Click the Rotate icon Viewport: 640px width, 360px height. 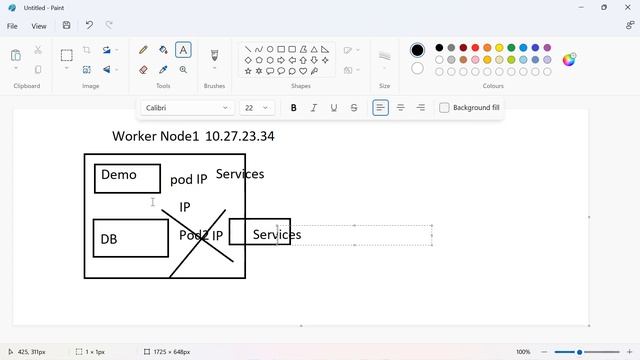point(107,50)
